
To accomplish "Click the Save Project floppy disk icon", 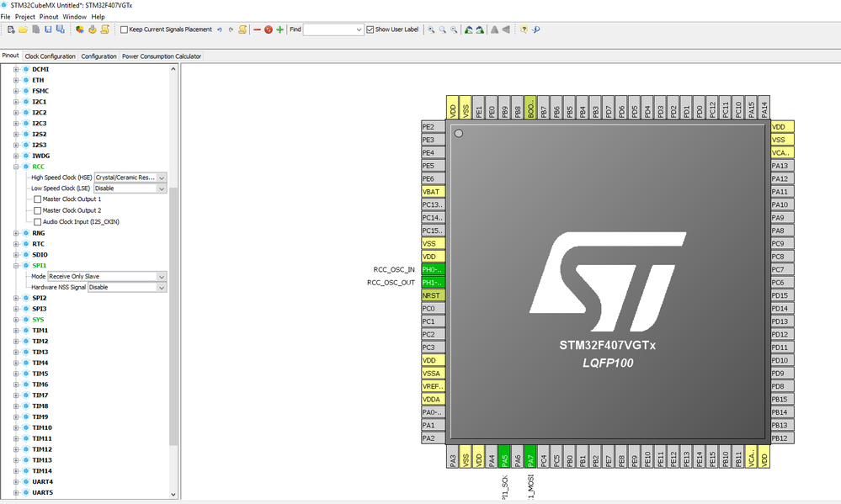I will coord(48,29).
